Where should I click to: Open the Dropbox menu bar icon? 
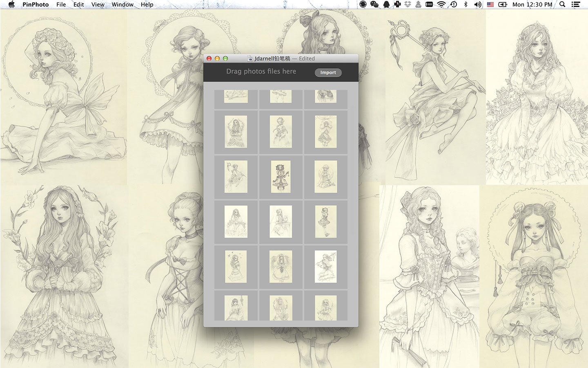(408, 4)
